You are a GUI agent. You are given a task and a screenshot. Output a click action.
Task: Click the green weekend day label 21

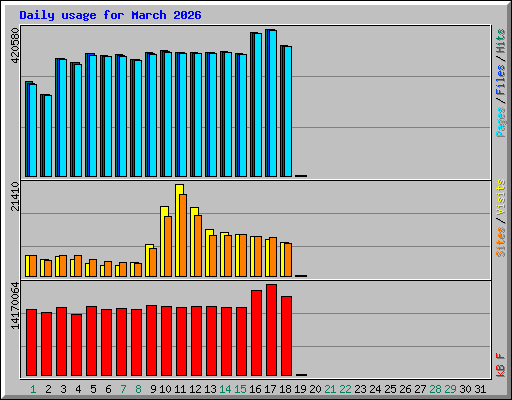(x=330, y=389)
